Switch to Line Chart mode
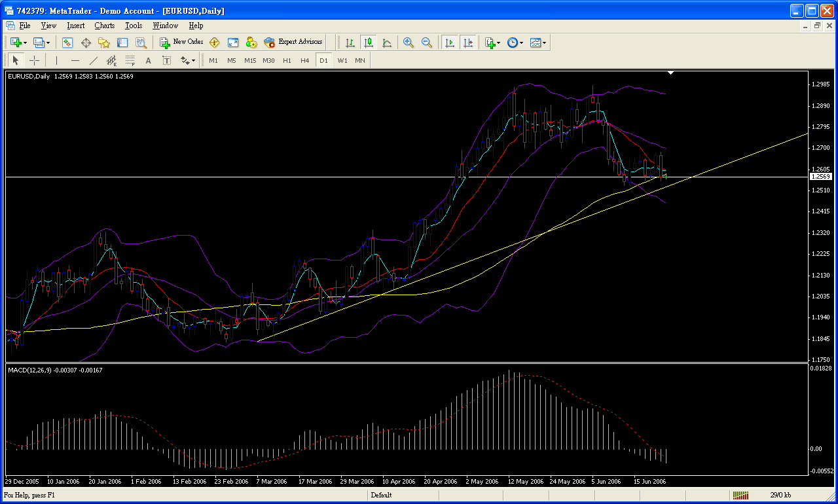This screenshot has width=838, height=504. (387, 43)
